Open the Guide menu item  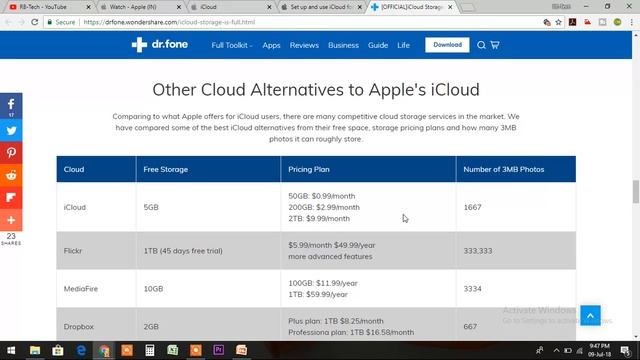pos(378,45)
